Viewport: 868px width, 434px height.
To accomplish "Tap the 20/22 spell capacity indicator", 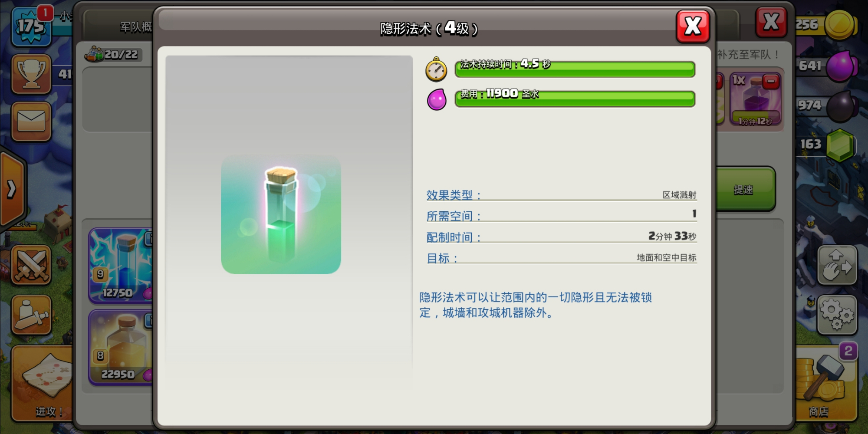I will (x=113, y=55).
